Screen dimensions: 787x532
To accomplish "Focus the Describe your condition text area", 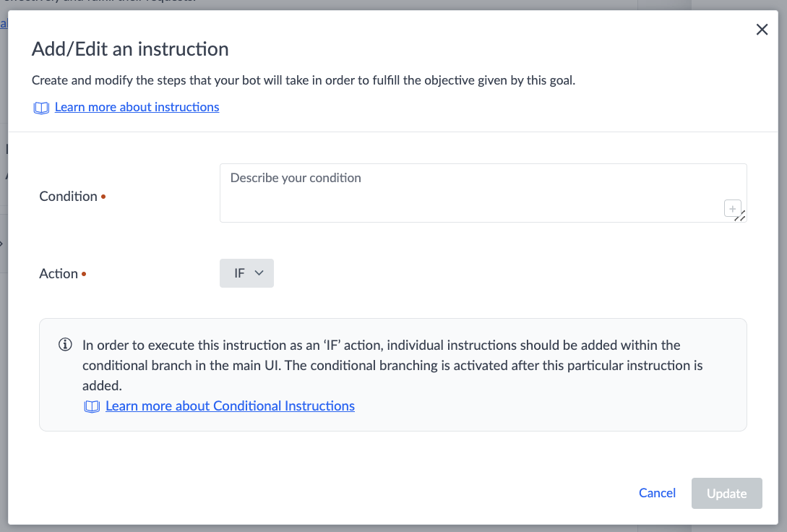I will (x=483, y=193).
